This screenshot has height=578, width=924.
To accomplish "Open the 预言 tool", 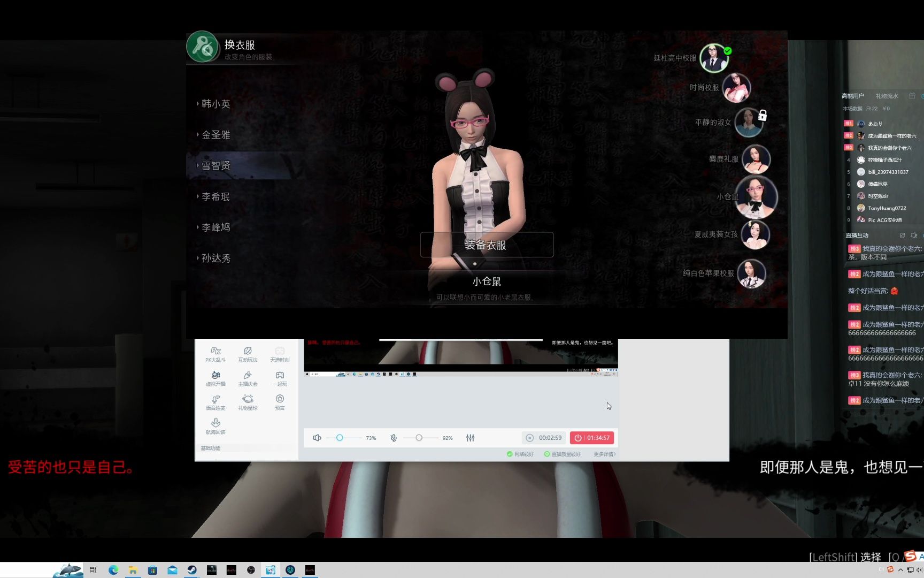I will 280,402.
